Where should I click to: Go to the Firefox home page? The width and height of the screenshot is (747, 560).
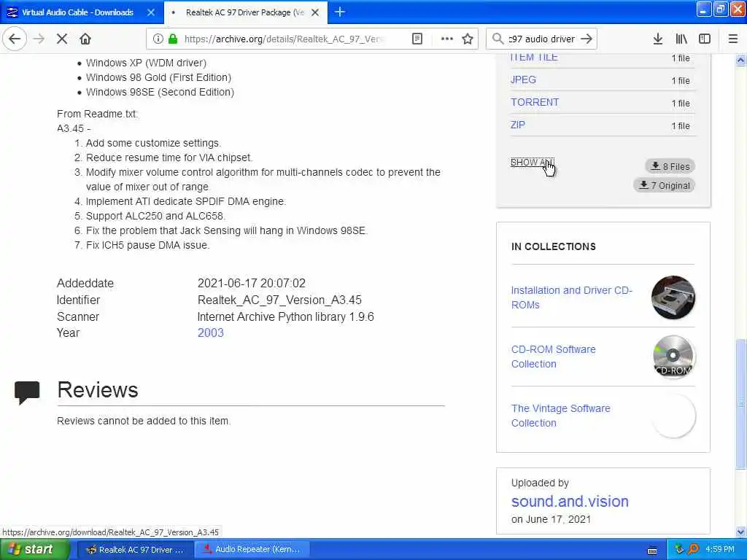point(85,39)
